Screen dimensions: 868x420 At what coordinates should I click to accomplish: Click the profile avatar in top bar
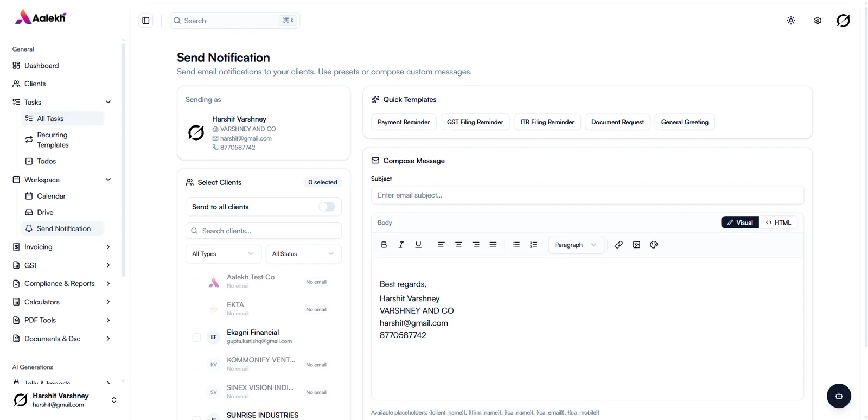point(843,21)
